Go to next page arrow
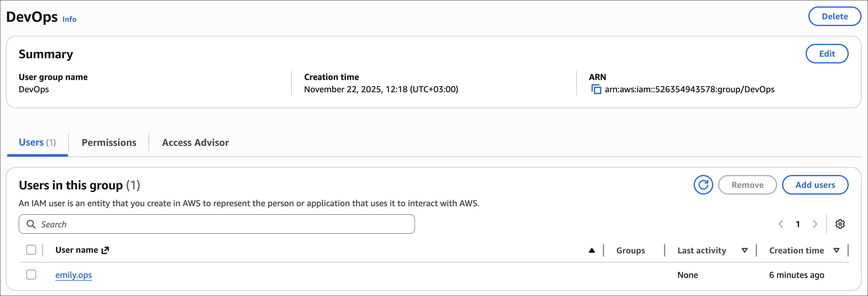The image size is (868, 296). 815,224
